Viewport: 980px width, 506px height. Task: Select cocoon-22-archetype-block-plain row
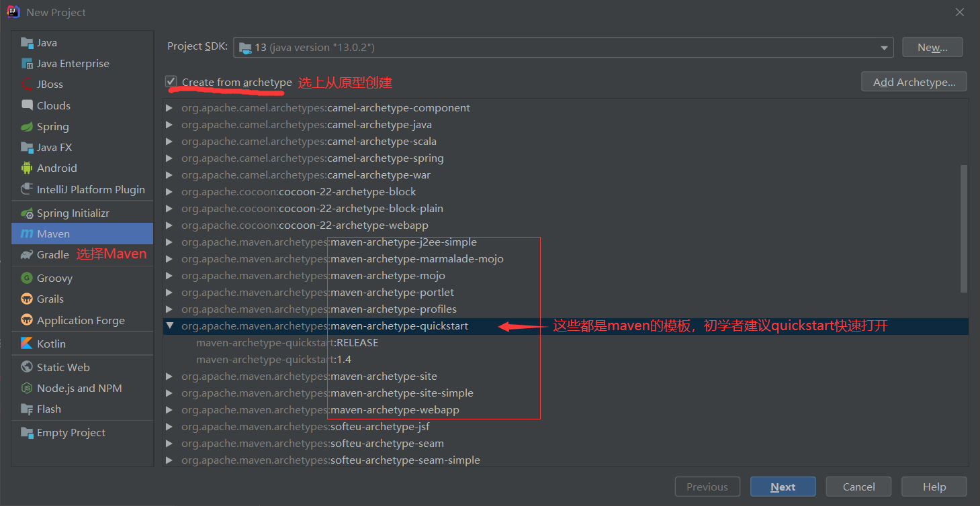pos(566,209)
